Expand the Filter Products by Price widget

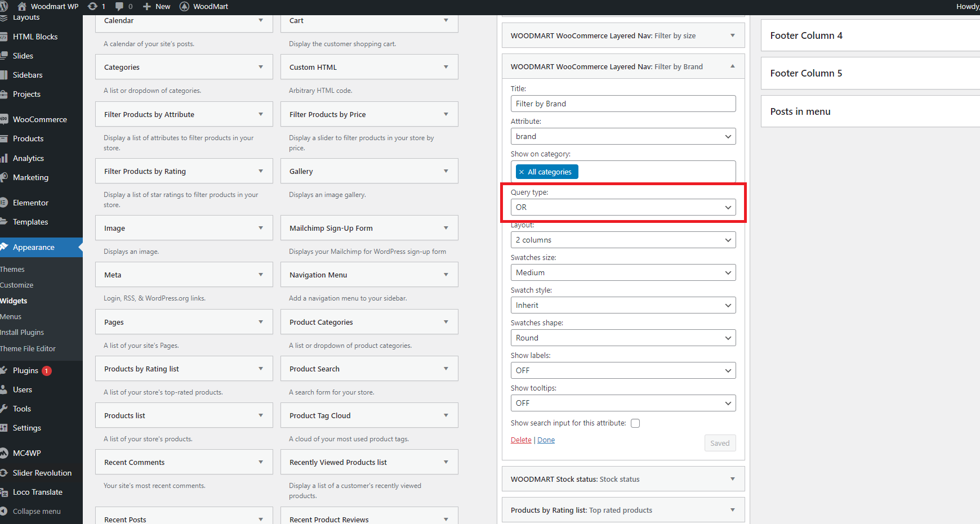point(446,114)
